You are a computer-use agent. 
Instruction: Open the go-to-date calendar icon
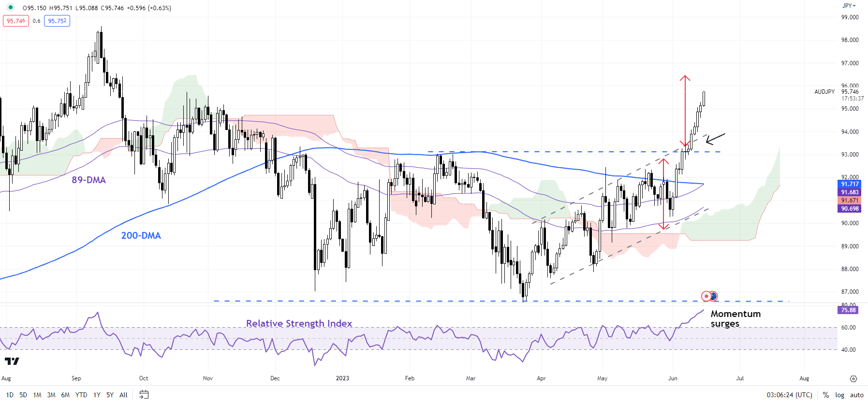coord(144,395)
